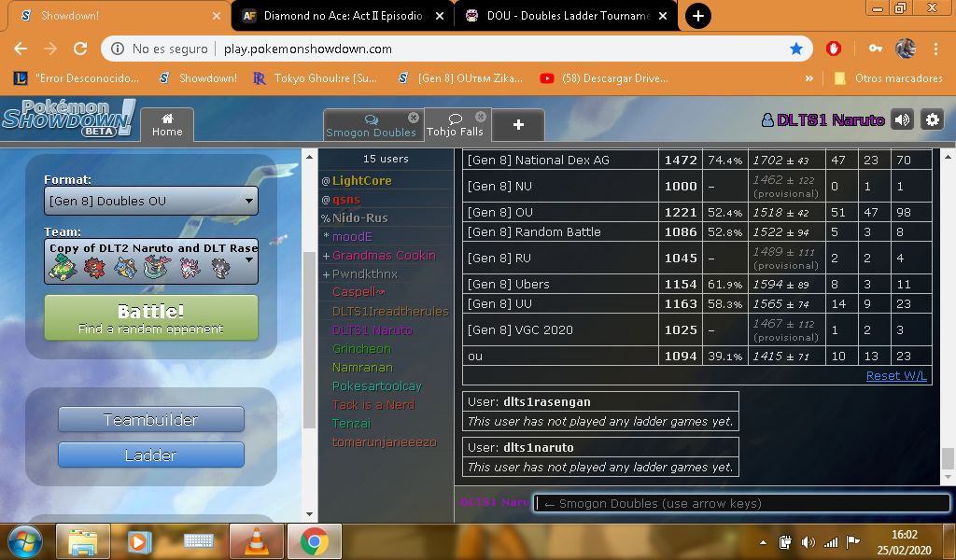Screen dimensions: 956x560
Task: Focus the chat message input field
Action: point(741,503)
